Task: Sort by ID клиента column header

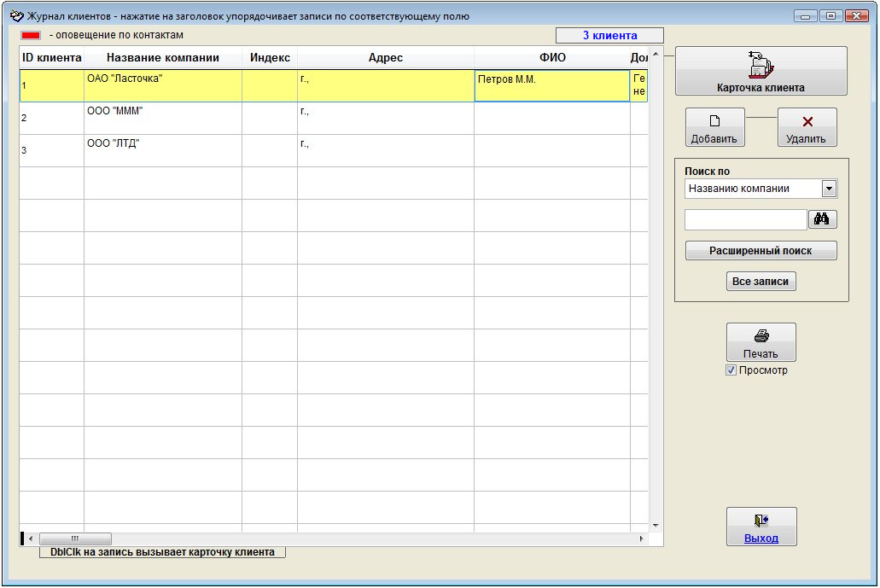Action: point(51,58)
